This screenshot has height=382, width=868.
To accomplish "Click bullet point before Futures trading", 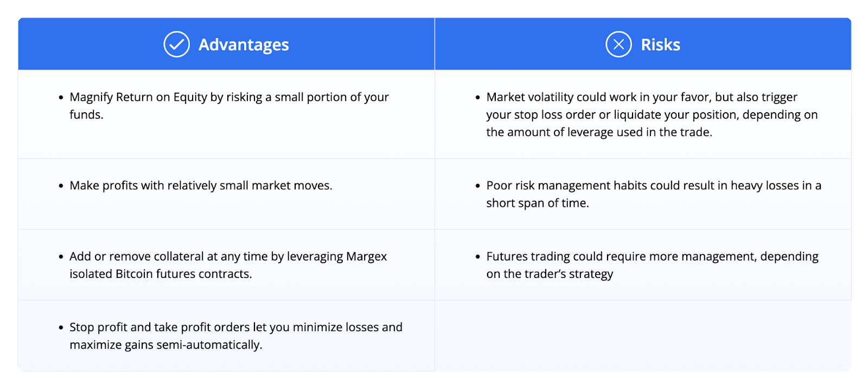I will coord(477,257).
